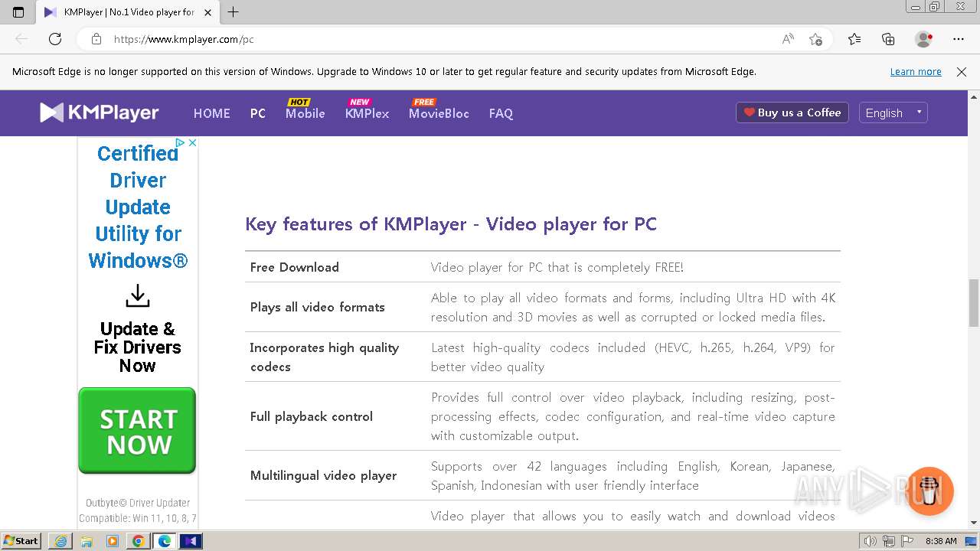Expand the English language dropdown
980x551 pixels.
click(x=893, y=112)
